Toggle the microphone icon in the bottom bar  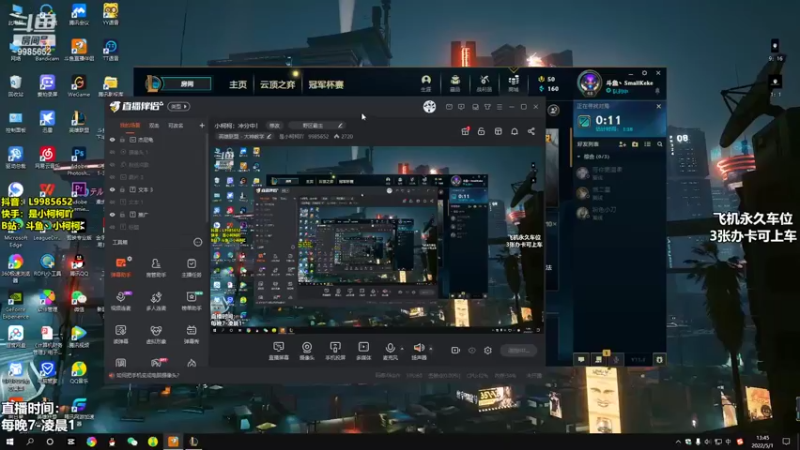pyautogui.click(x=390, y=348)
